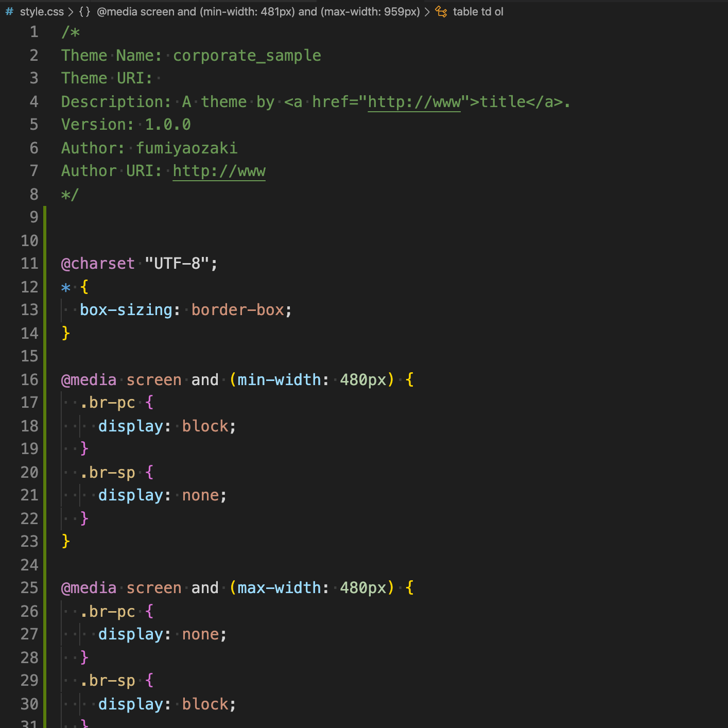Click line number 25 in the gutter

29,587
